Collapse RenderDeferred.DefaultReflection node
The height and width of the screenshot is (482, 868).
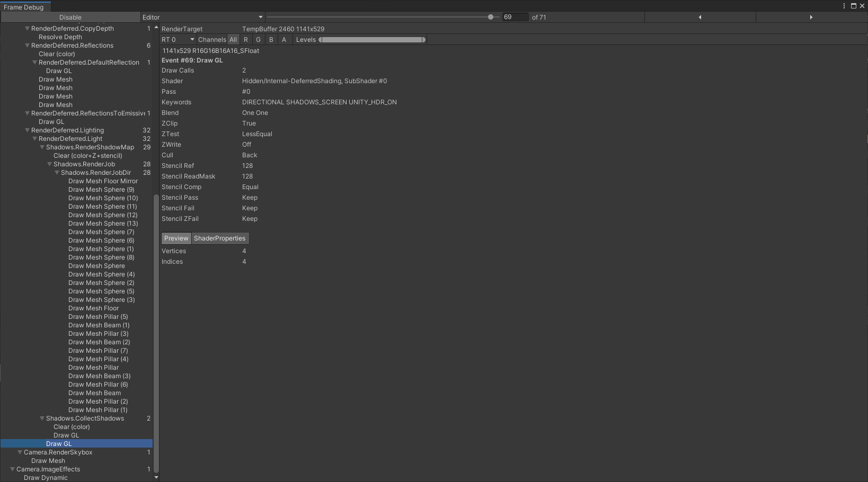[34, 63]
